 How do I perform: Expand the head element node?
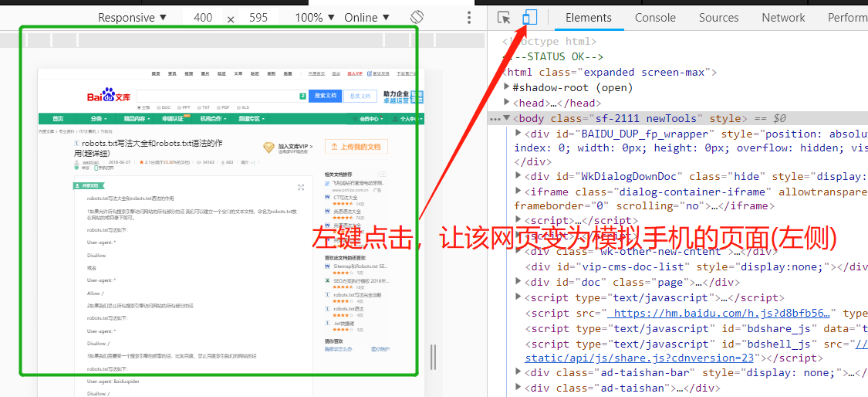[507, 103]
